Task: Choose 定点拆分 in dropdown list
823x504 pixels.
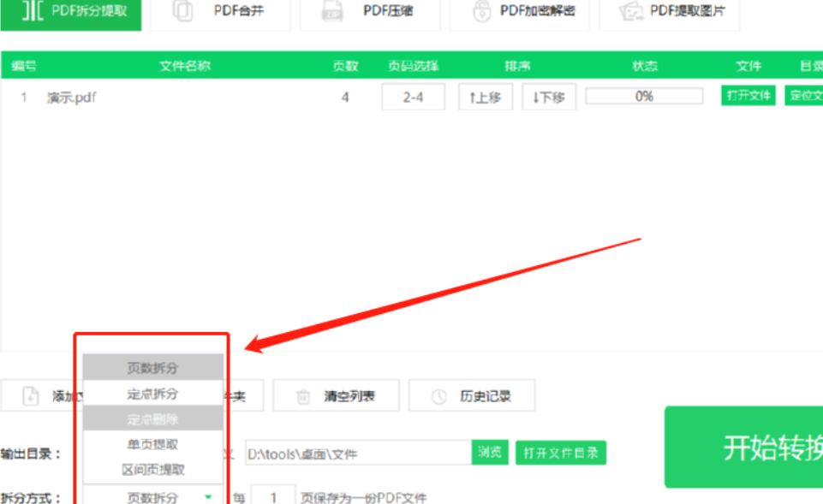Action: (x=152, y=394)
